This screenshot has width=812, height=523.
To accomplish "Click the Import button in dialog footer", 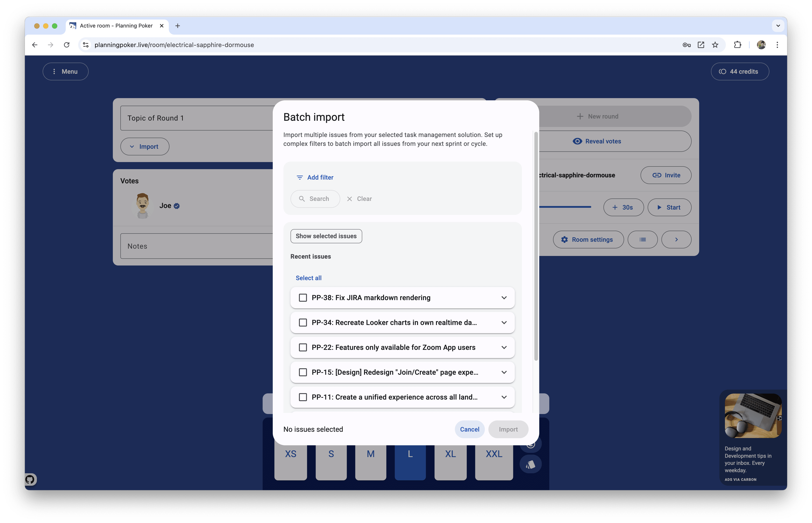I will coord(508,429).
